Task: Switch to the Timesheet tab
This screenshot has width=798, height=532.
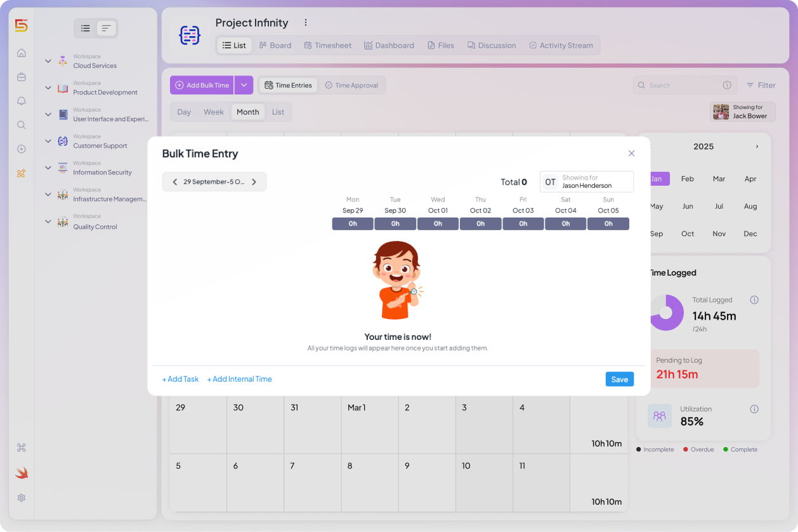Action: click(x=327, y=46)
